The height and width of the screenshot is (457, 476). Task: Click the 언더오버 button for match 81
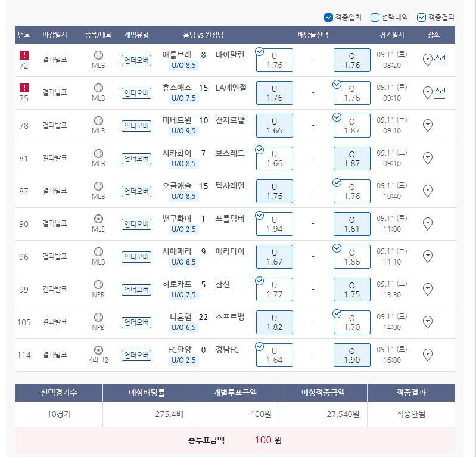coord(136,158)
